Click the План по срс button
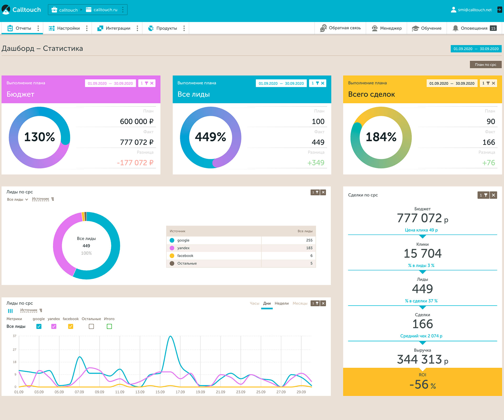The height and width of the screenshot is (420, 504). pos(485,64)
